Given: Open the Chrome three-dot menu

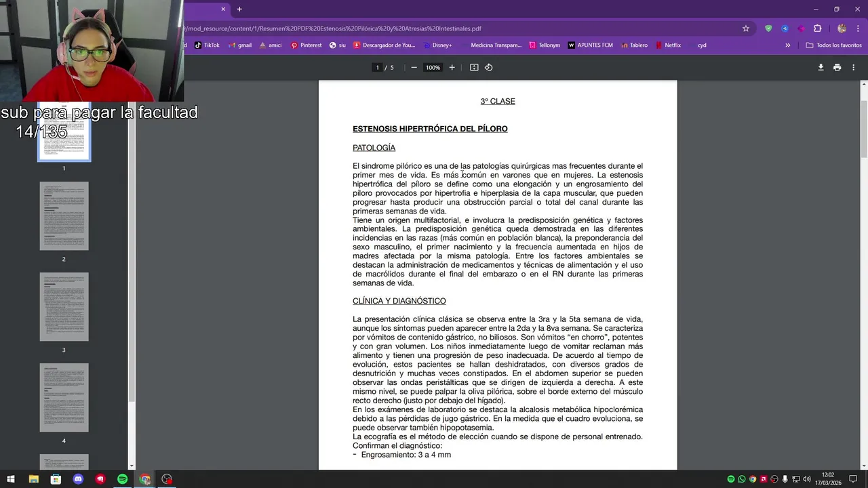Looking at the screenshot, I should 856,28.
